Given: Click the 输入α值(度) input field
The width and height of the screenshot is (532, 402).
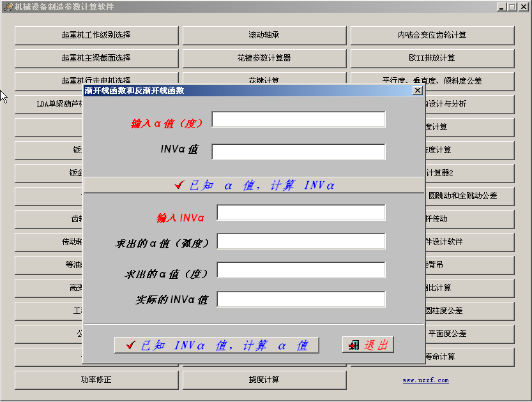Looking at the screenshot, I should [x=299, y=119].
